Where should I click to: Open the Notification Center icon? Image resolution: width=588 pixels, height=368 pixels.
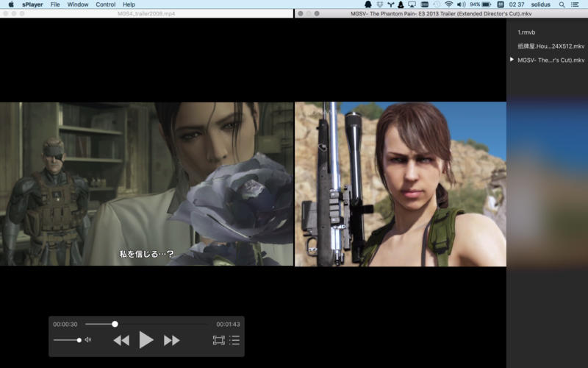[575, 4]
